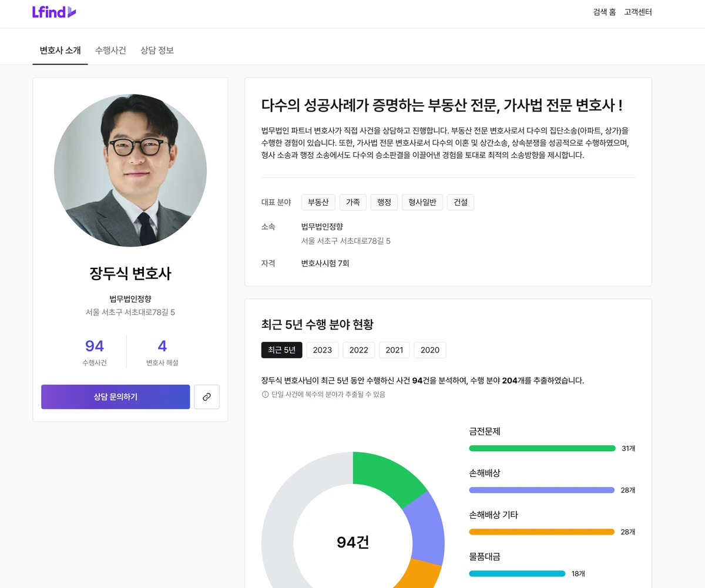The width and height of the screenshot is (705, 588).
Task: Select the 2023 year filter
Action: pyautogui.click(x=323, y=350)
